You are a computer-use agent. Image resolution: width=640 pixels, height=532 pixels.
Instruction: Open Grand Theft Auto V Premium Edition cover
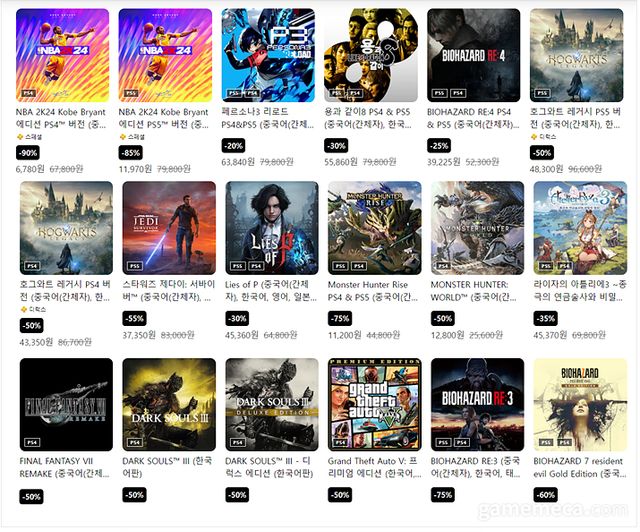click(x=375, y=405)
